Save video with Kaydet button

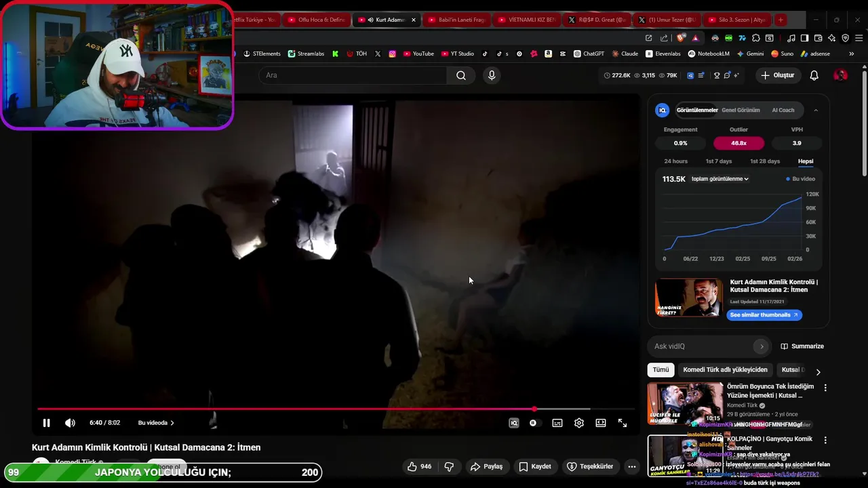click(535, 466)
